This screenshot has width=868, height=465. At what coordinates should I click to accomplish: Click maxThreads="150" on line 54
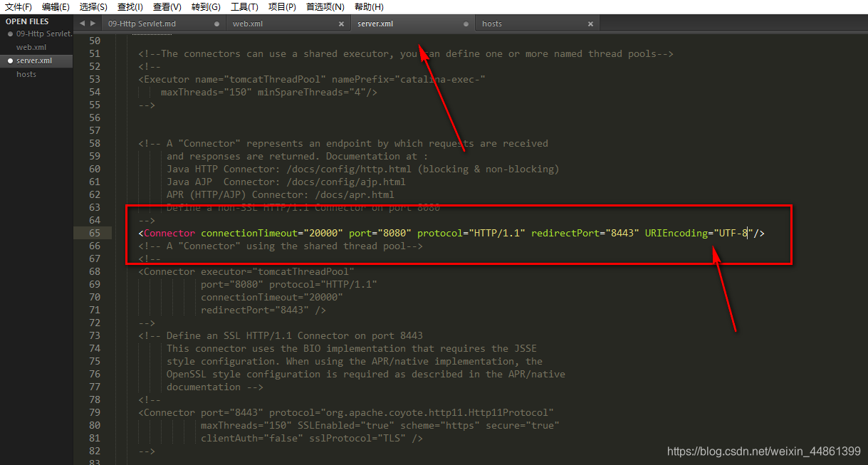tap(206, 92)
